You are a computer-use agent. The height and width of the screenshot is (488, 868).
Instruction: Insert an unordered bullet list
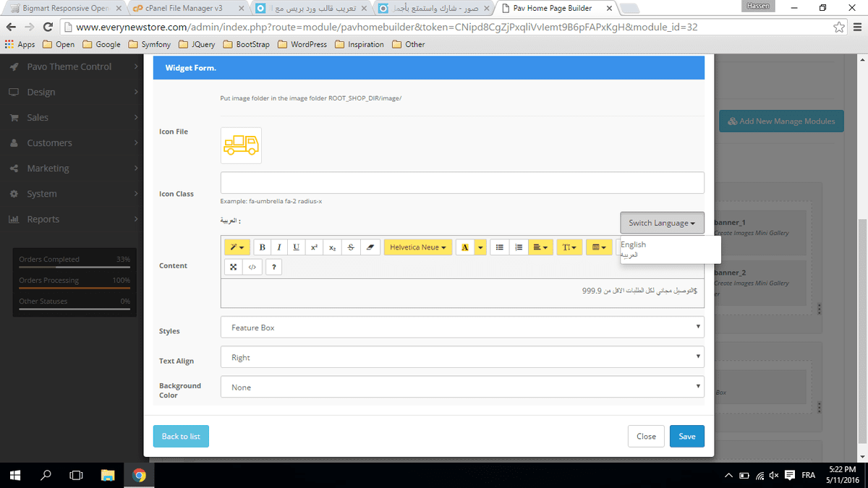(x=499, y=247)
